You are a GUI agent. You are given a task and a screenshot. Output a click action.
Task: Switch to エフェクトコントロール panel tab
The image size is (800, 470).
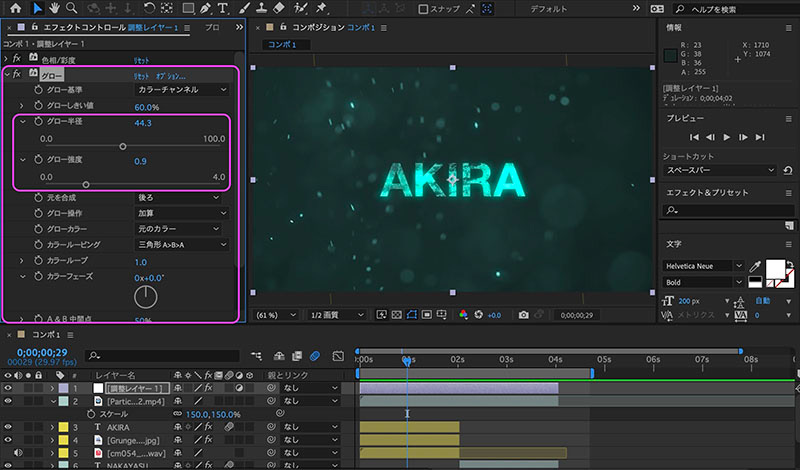click(x=110, y=28)
